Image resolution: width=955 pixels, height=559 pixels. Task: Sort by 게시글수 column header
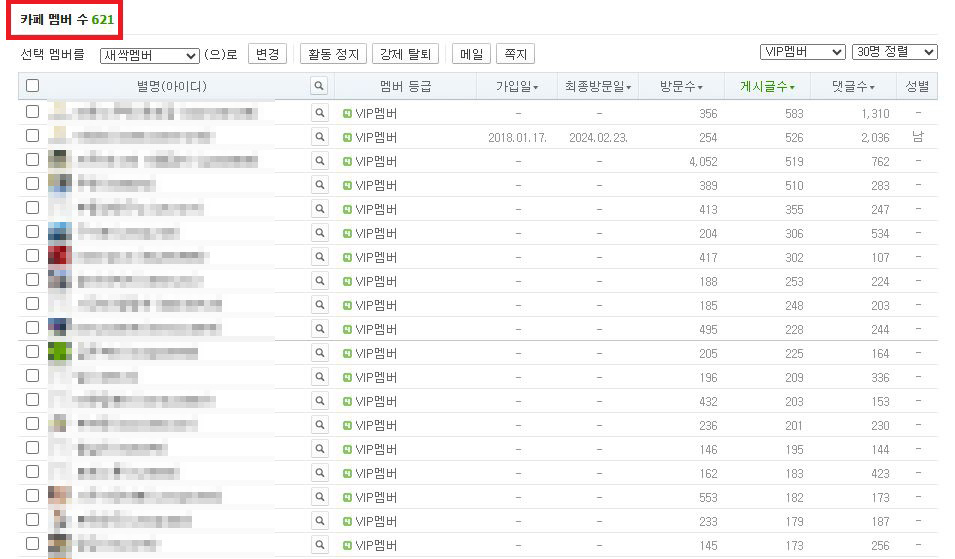[767, 87]
